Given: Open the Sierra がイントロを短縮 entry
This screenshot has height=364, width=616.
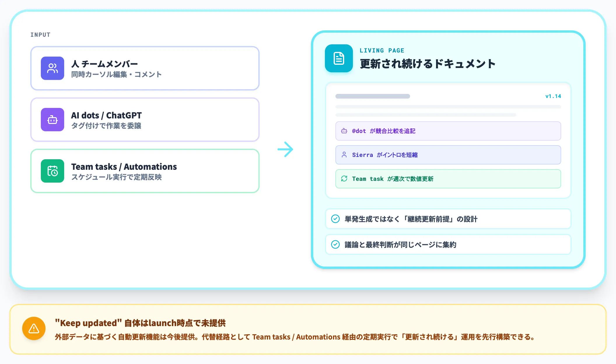Looking at the screenshot, I should click(448, 155).
